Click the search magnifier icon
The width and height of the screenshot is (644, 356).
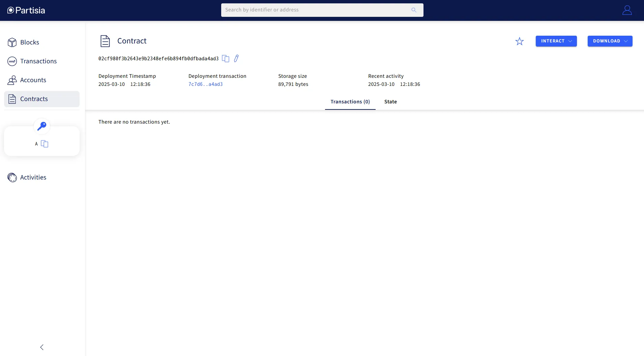coord(414,10)
